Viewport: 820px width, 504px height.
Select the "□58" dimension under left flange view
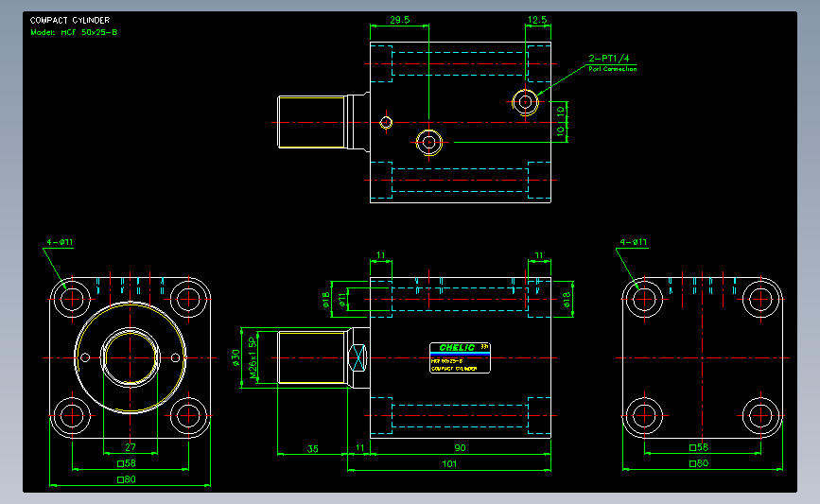(127, 463)
